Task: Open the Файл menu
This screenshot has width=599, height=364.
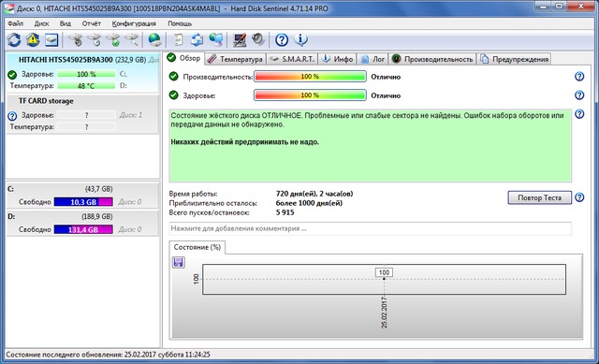Action: 16,23
